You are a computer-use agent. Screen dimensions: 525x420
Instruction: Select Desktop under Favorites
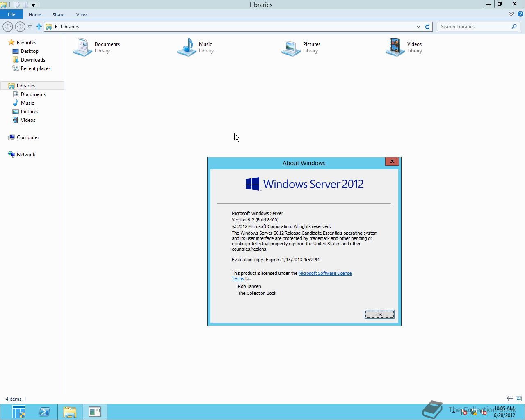[x=30, y=51]
